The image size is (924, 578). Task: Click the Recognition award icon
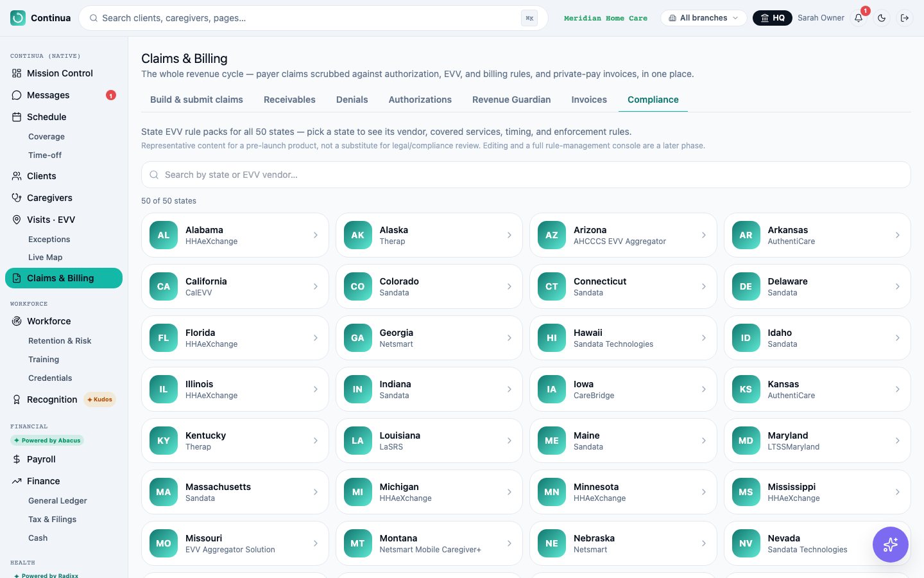(x=17, y=399)
